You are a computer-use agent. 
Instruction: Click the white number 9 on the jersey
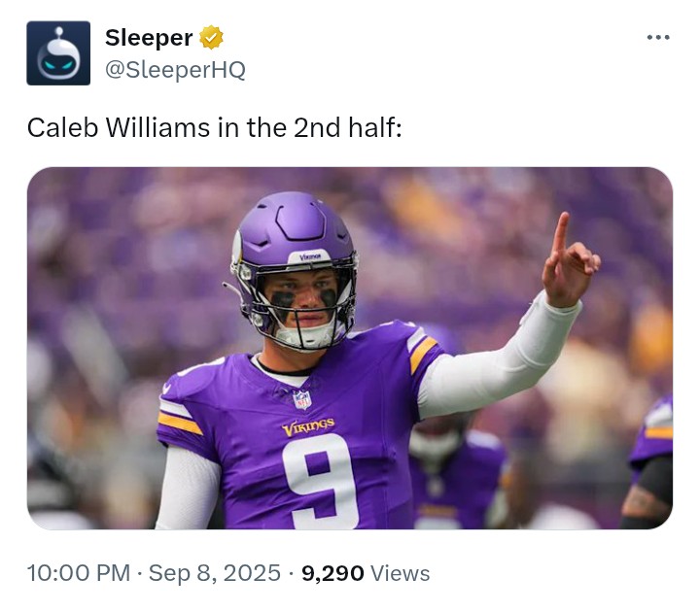click(321, 482)
